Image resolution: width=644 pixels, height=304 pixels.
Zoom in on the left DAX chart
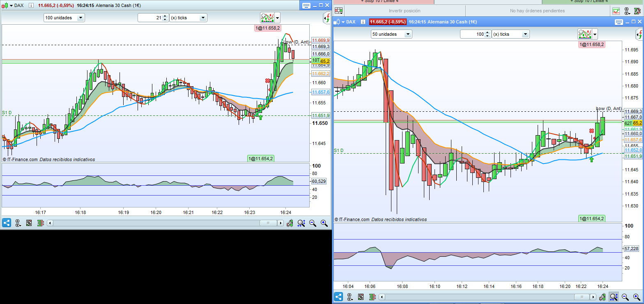(x=324, y=223)
